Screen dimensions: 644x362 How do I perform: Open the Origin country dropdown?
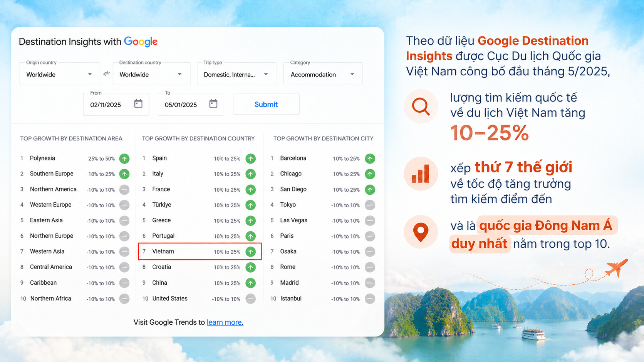point(60,74)
